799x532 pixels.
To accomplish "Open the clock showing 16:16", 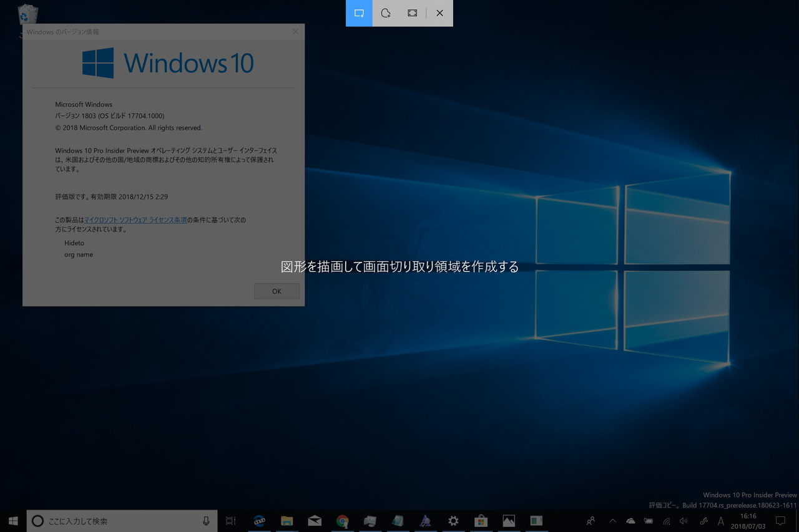I will [x=748, y=521].
